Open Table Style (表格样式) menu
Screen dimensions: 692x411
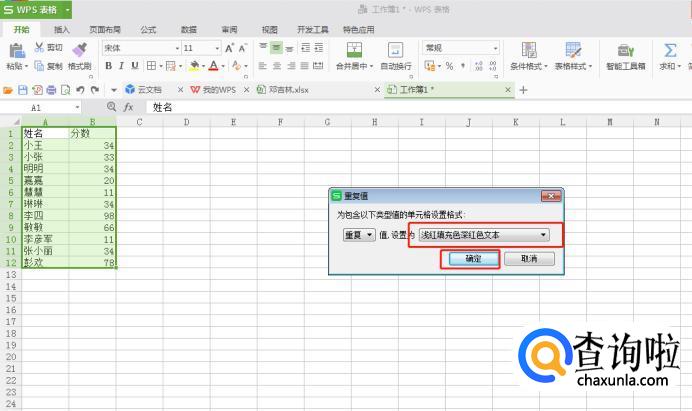coord(573,56)
